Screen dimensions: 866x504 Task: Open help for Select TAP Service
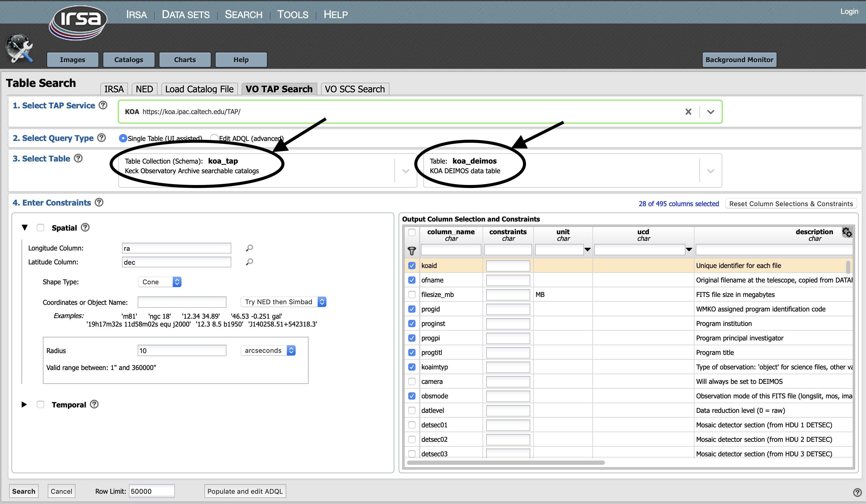tap(103, 105)
